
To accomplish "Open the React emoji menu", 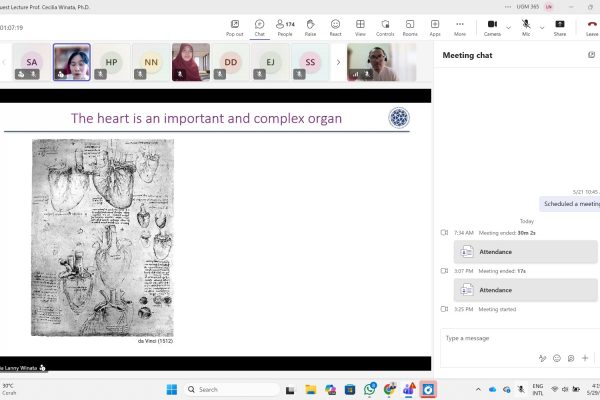I will pyautogui.click(x=335, y=28).
